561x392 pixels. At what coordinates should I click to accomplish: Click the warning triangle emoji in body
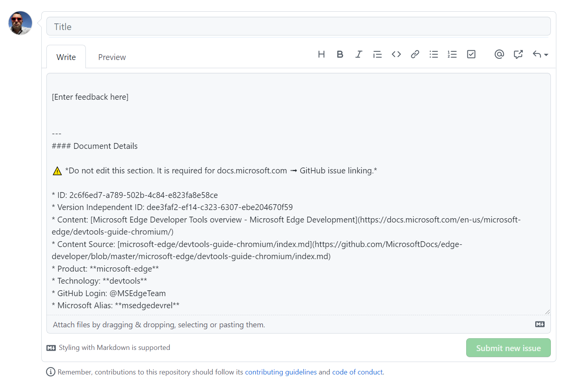pos(57,171)
